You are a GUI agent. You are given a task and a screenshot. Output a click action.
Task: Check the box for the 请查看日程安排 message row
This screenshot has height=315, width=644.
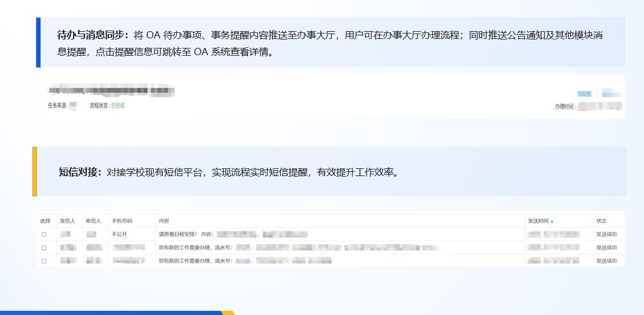pos(44,234)
